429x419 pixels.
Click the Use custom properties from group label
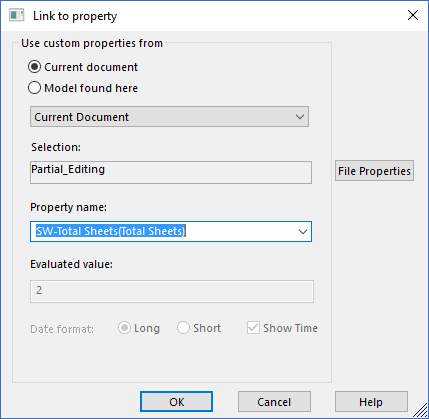(92, 43)
